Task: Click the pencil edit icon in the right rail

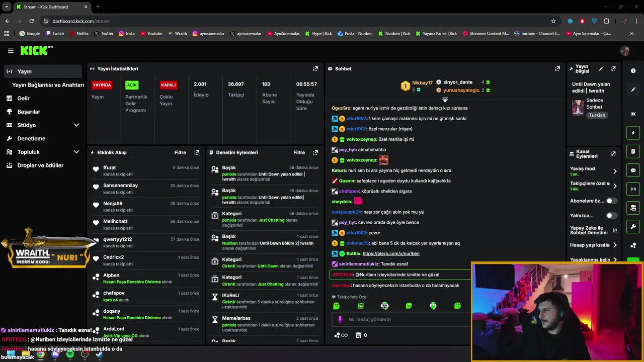Action: [633, 89]
